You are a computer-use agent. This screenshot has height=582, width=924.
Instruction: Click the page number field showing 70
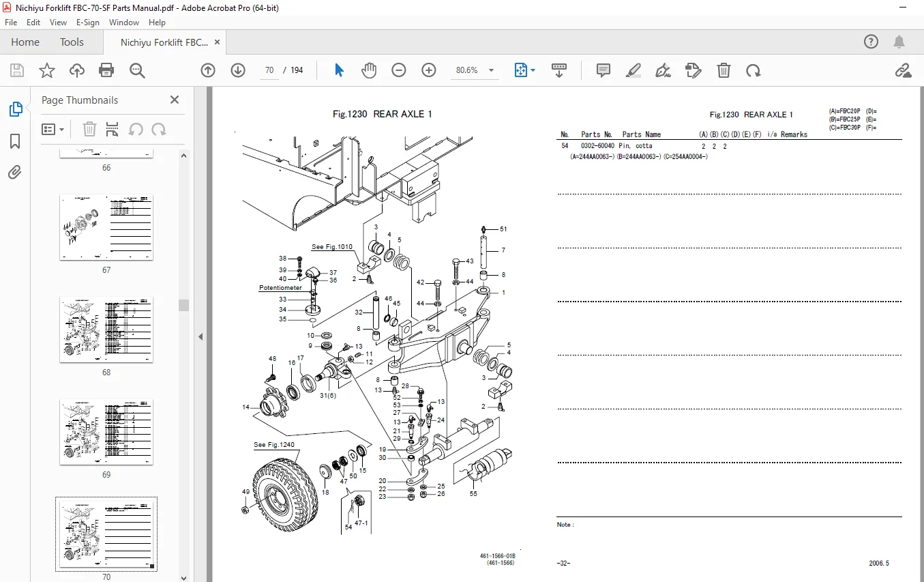click(x=269, y=70)
